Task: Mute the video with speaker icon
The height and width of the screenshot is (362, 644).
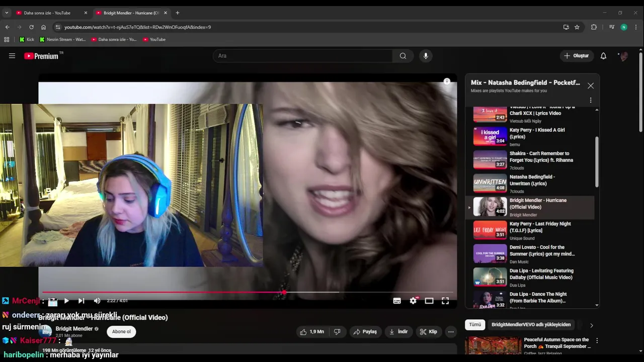Action: point(97,301)
